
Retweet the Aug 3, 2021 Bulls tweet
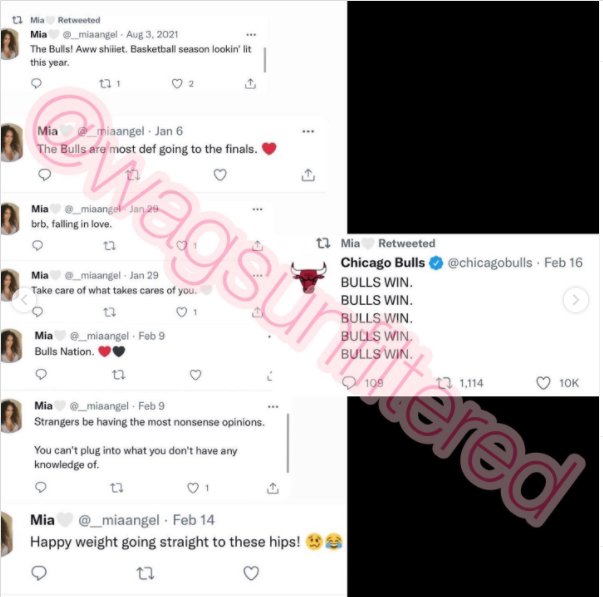(105, 83)
